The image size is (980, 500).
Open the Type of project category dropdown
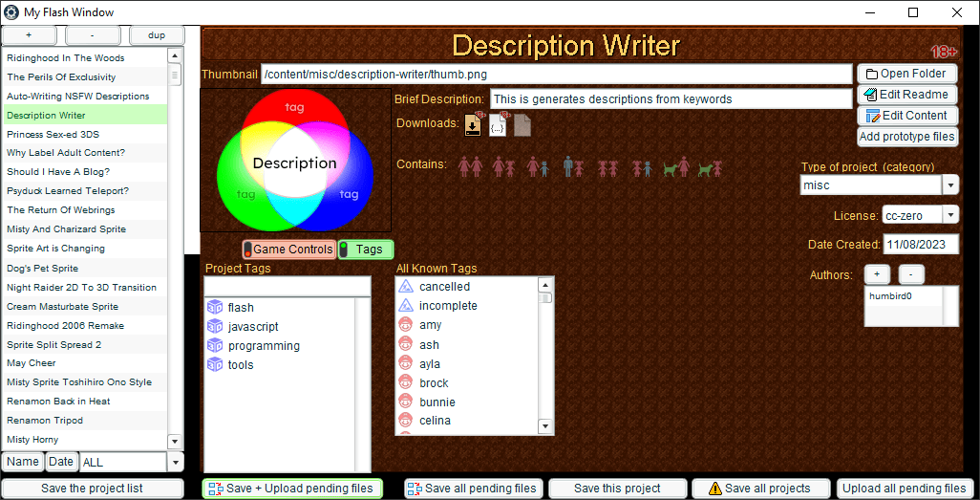tap(950, 185)
